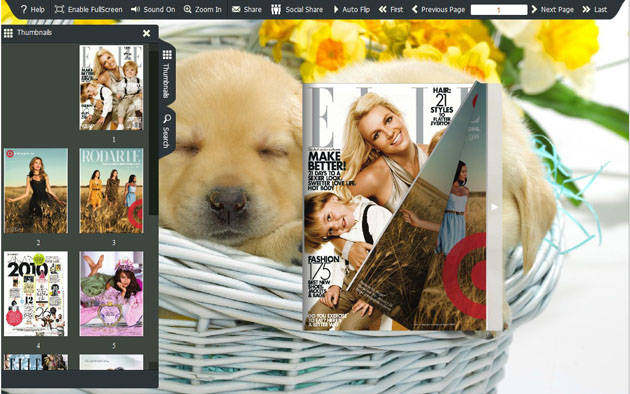
Task: Open the Share email button
Action: (x=247, y=9)
